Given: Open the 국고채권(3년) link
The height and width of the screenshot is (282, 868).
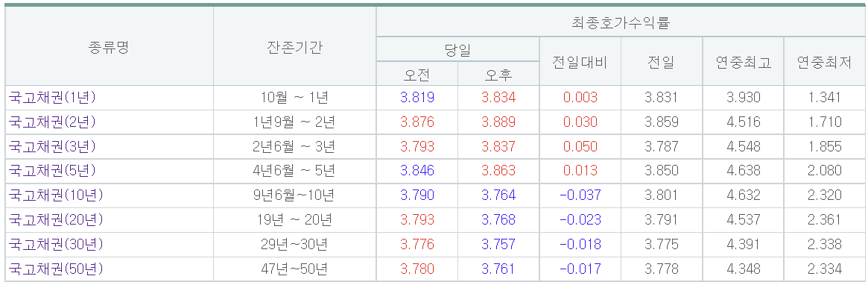Looking at the screenshot, I should coord(53,146).
